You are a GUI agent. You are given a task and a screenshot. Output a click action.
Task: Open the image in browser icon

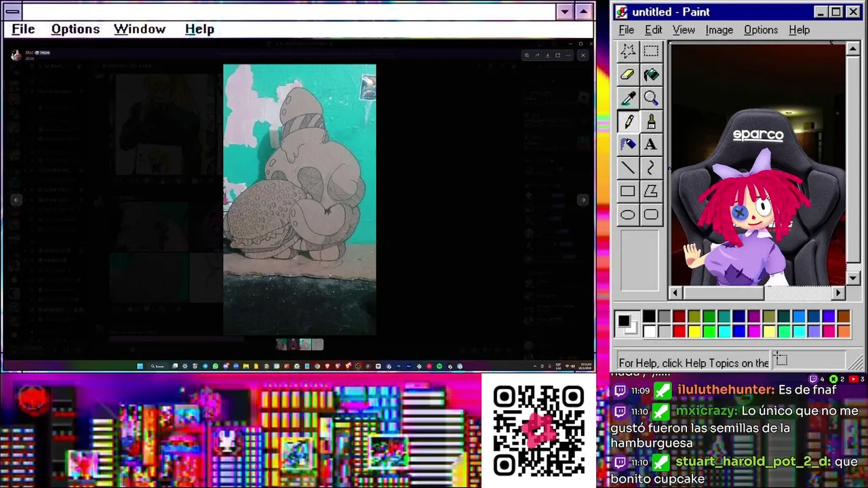tap(558, 56)
